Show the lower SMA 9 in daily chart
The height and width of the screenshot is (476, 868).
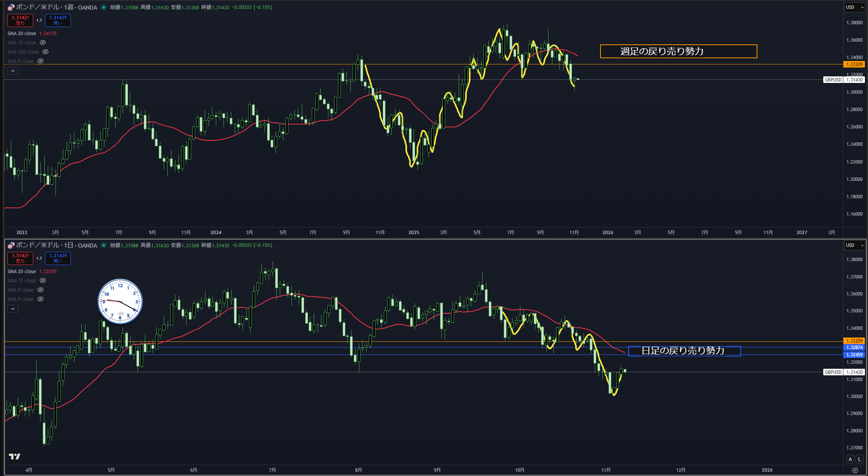pos(40,299)
